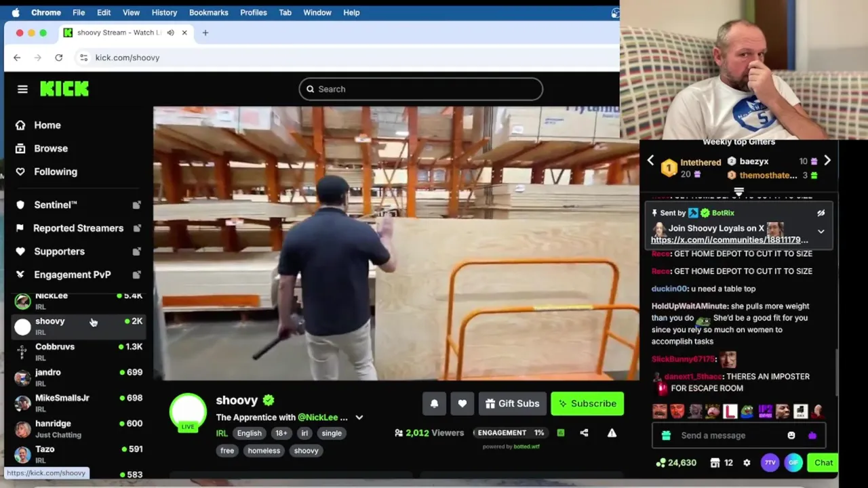The width and height of the screenshot is (868, 488).
Task: Open the Bookmarks menu
Action: [x=208, y=12]
